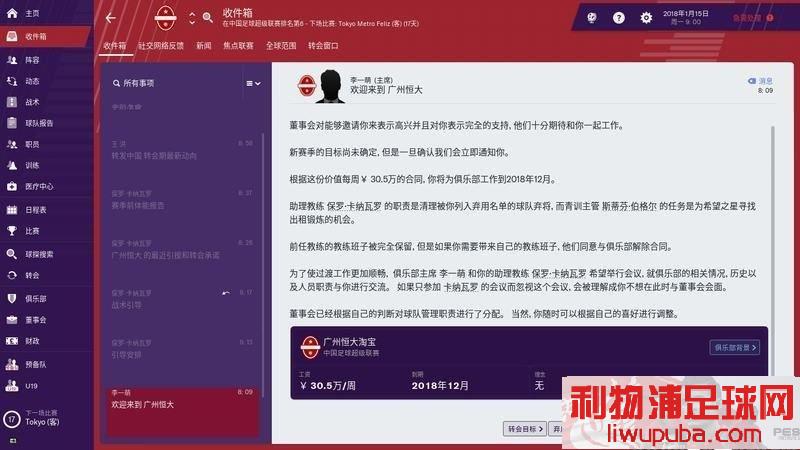The width and height of the screenshot is (800, 450).
Task: Select 收件箱 inbox in sidebar
Action: (x=45, y=36)
